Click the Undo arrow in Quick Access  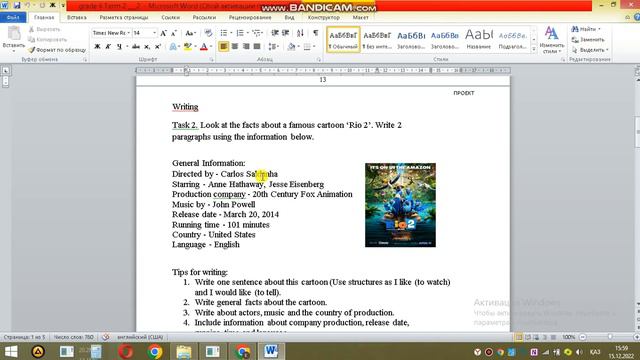(28, 5)
